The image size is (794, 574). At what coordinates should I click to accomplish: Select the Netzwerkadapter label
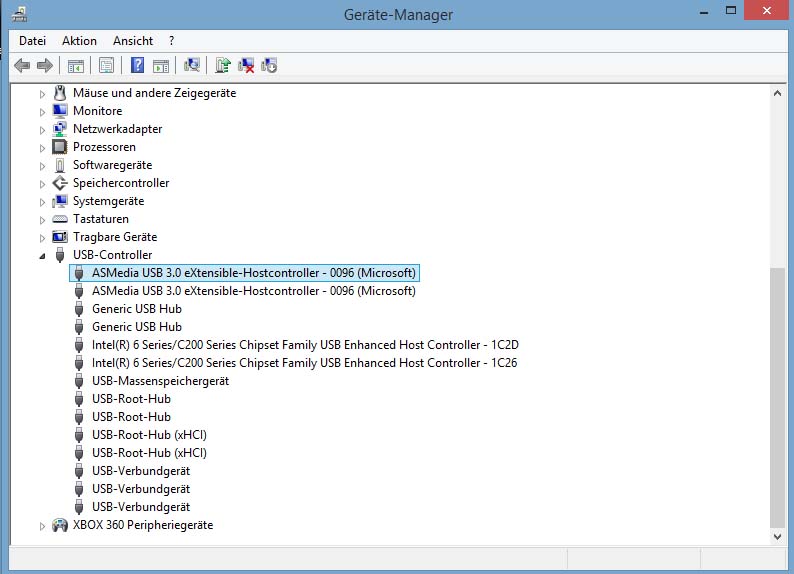click(117, 129)
